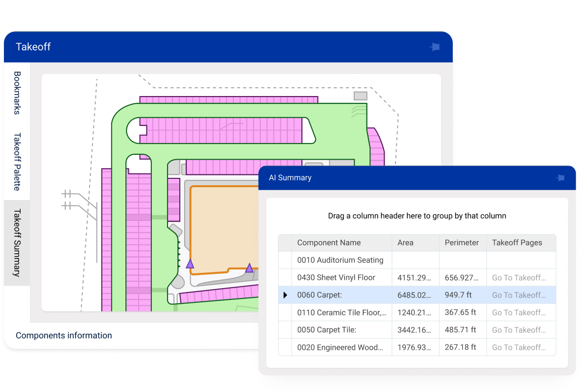Click the perimeter value 267.18 ft

point(460,348)
